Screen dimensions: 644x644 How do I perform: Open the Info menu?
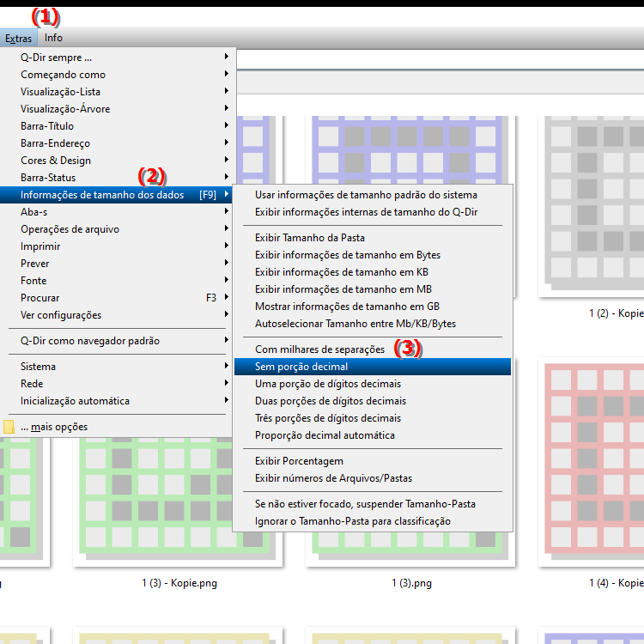[53, 38]
